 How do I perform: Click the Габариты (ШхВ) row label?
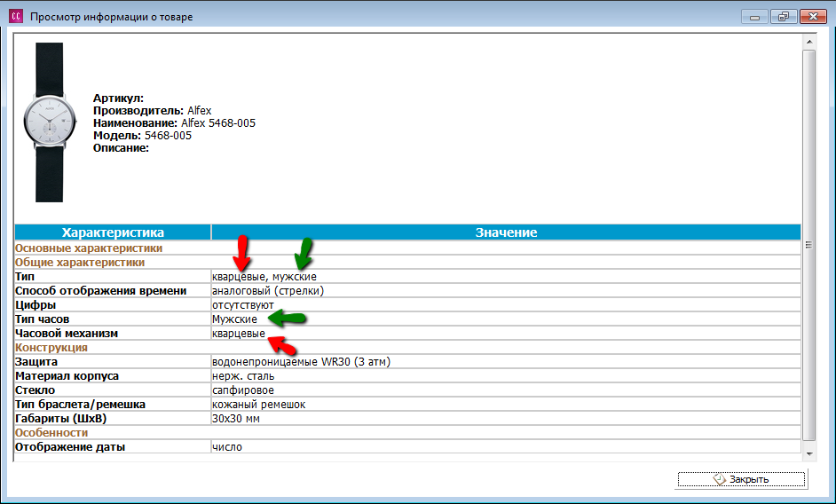coord(60,418)
